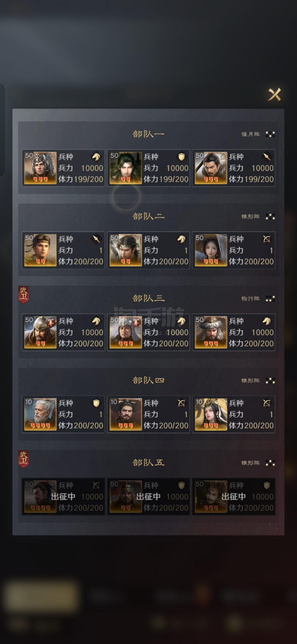The width and height of the screenshot is (297, 644).
Task: Select 锥形阵 formation label in 部队四
Action: tap(251, 381)
